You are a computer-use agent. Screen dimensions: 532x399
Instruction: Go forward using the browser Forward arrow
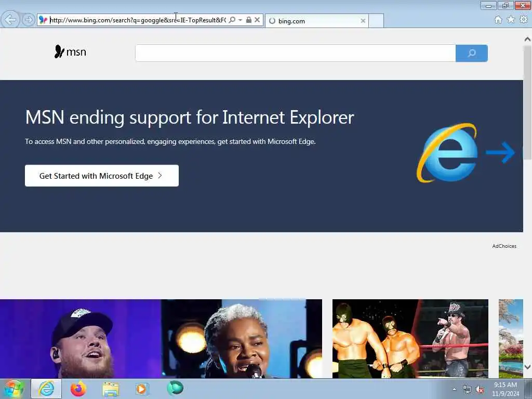29,20
